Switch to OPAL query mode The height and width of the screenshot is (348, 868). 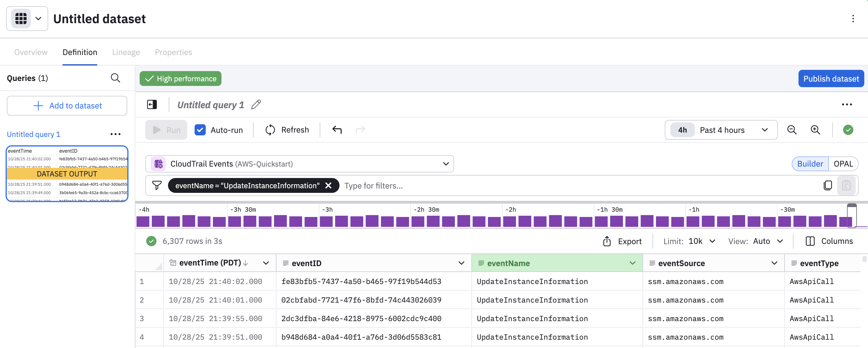tap(843, 163)
